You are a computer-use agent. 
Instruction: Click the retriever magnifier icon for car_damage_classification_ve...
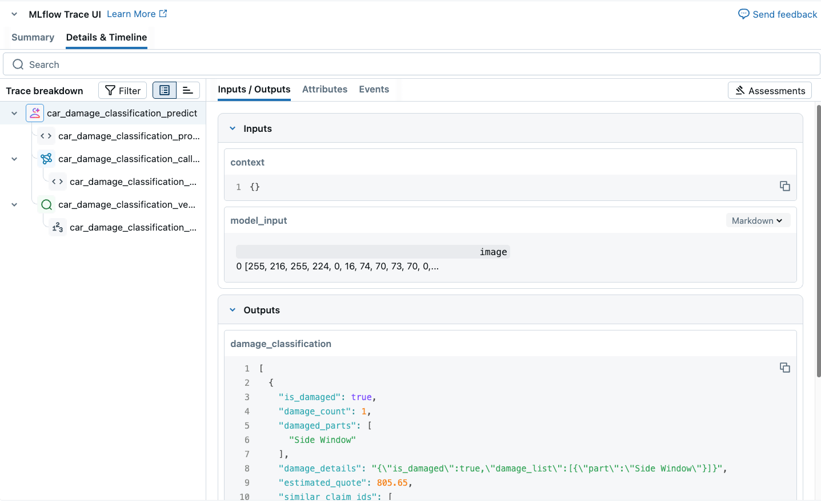(46, 204)
